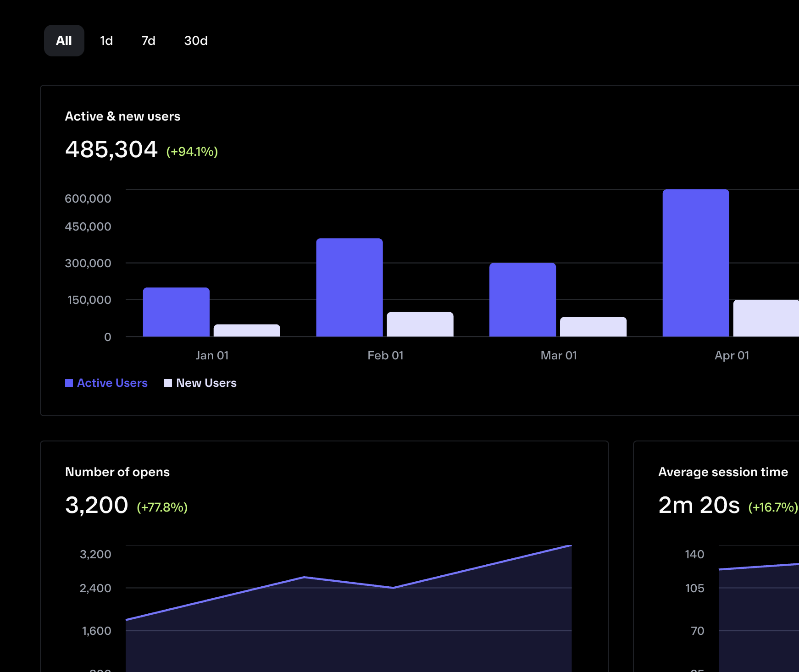The width and height of the screenshot is (799, 672).
Task: Select the "All" time range filter
Action: tap(64, 40)
